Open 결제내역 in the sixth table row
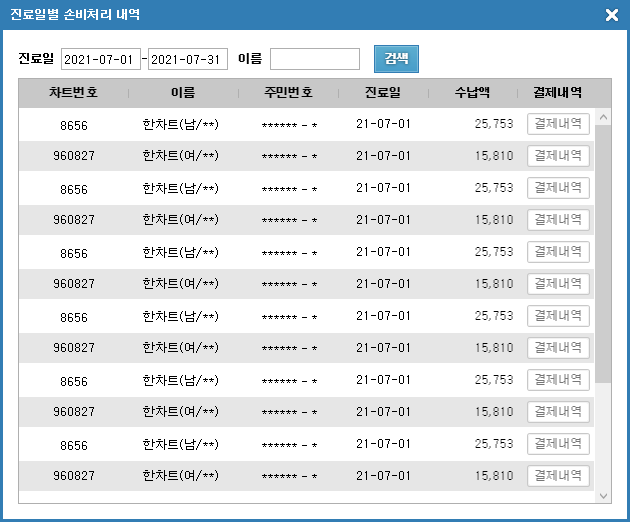Viewport: 630px width, 522px height. point(558,284)
